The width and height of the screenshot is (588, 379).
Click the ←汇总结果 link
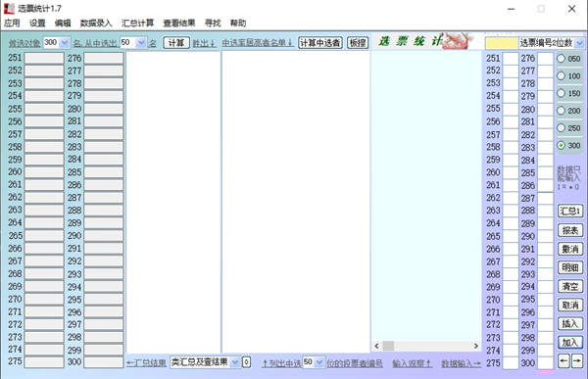146,363
